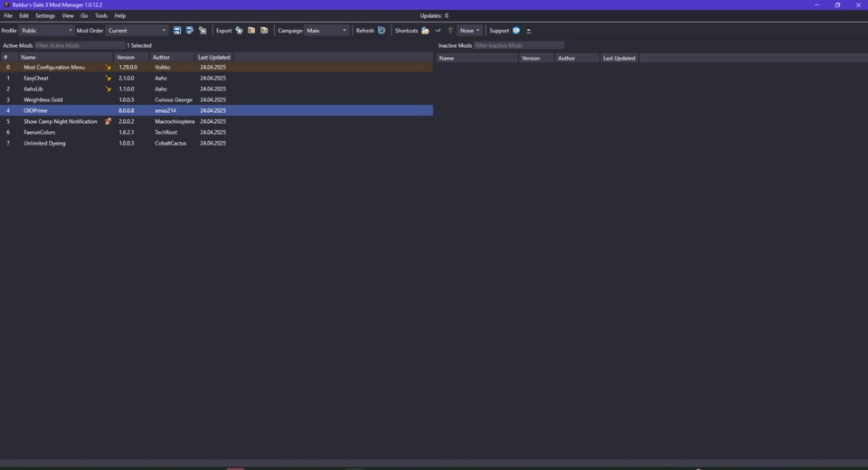
Task: Sort inactive mods by Author column
Action: pos(577,58)
